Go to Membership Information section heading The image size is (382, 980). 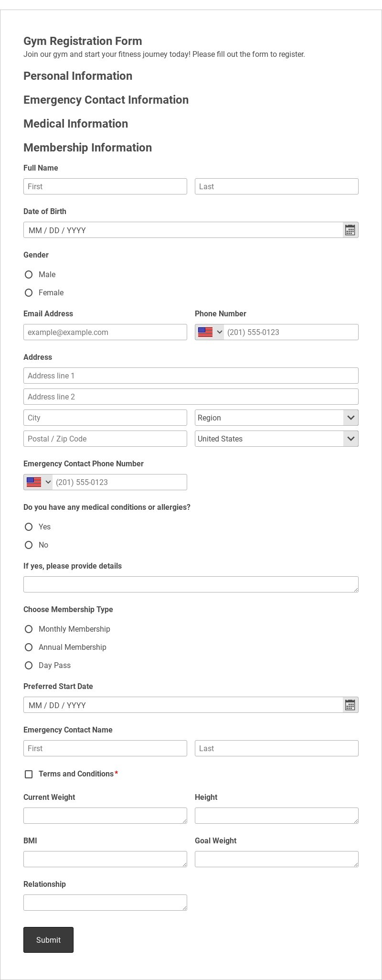coord(87,148)
